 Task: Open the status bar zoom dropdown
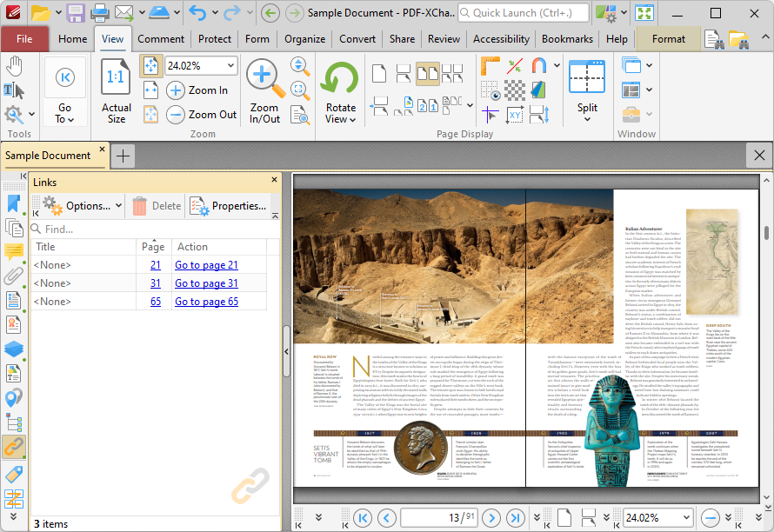(686, 518)
